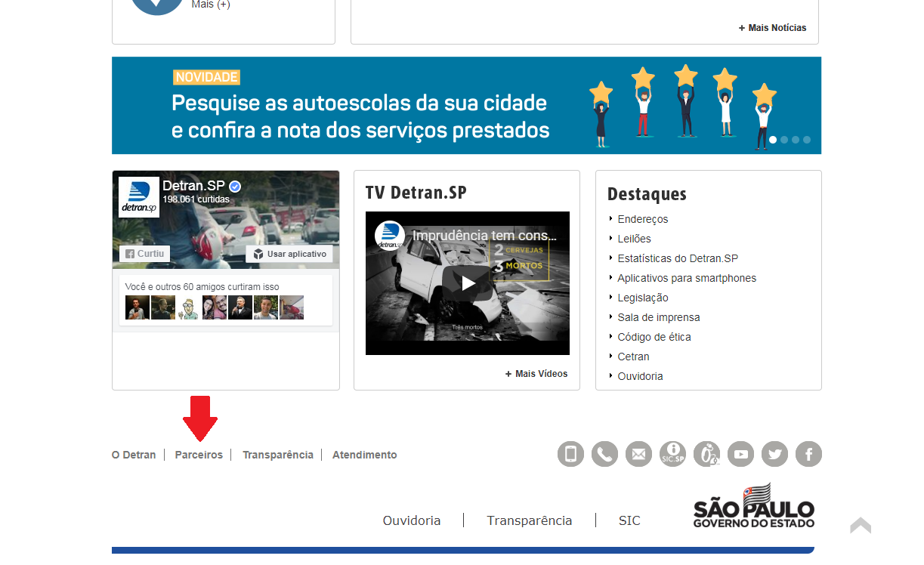Open Detran's YouTube channel icon
This screenshot has width=924, height=565.
pos(740,454)
